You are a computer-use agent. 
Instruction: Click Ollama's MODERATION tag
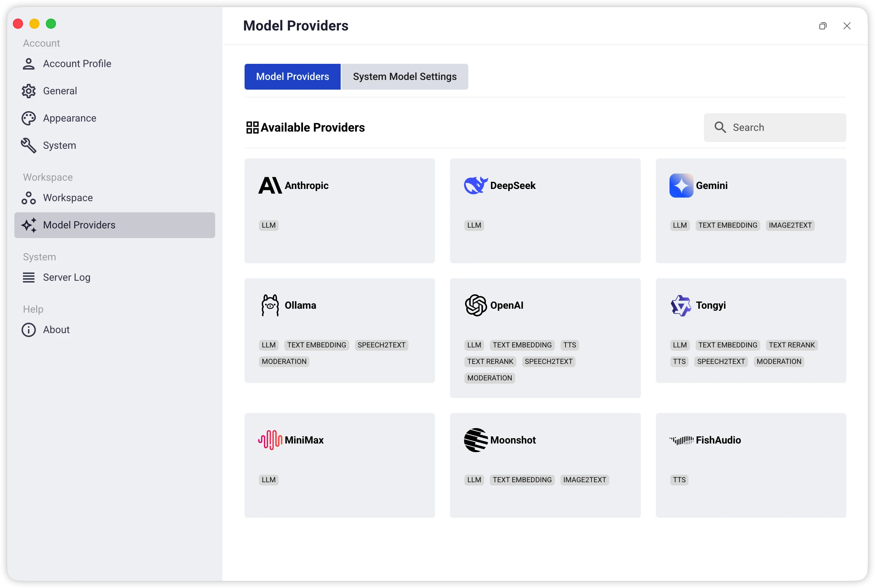point(284,361)
